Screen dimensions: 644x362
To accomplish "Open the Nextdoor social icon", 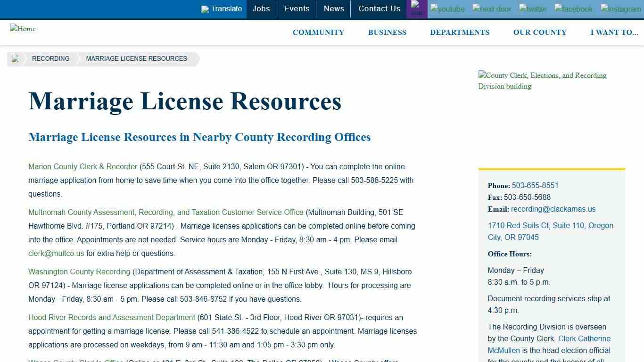I will [492, 9].
